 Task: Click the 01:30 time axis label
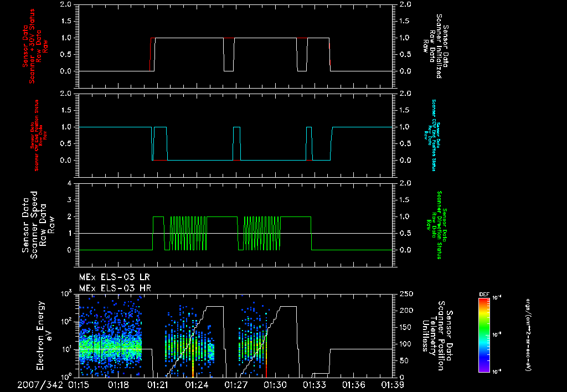click(x=275, y=385)
